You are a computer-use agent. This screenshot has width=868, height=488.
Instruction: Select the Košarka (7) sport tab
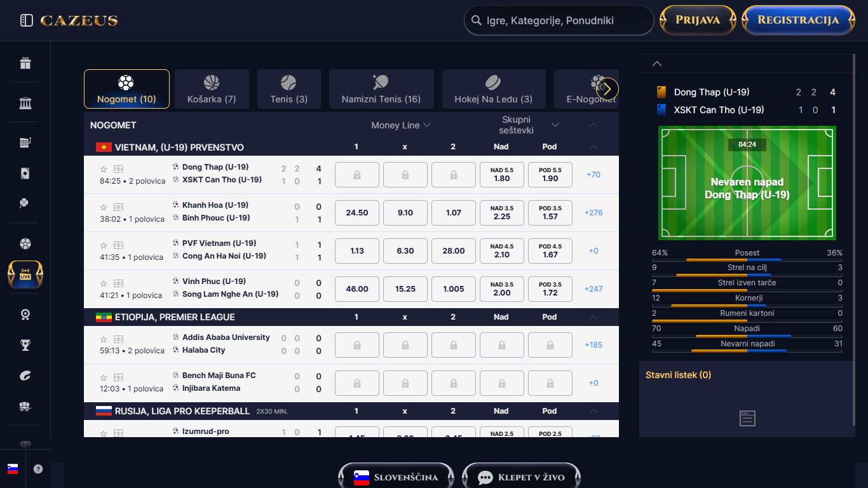212,89
